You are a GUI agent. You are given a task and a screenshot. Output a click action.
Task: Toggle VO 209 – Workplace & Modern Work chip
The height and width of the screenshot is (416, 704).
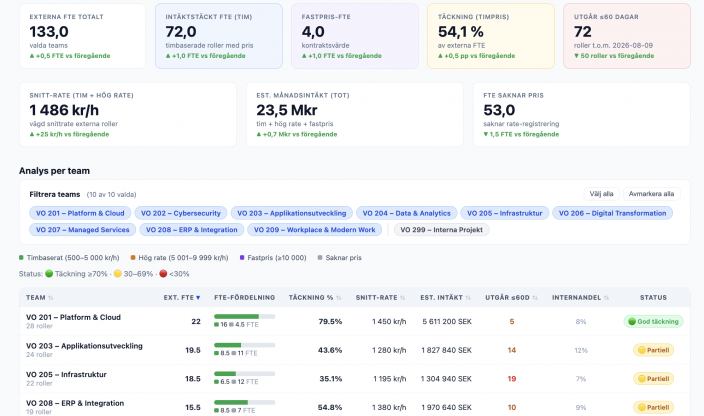[x=314, y=230]
